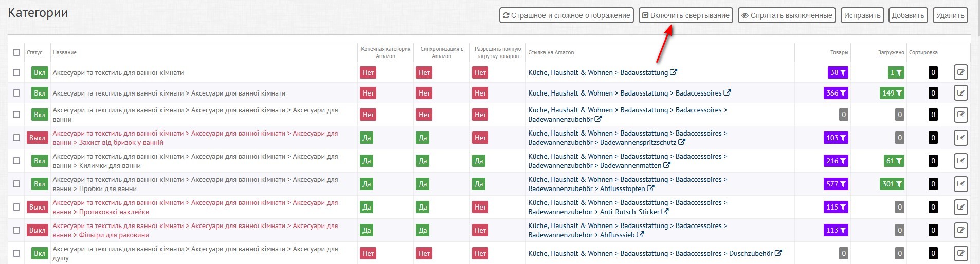The image size is (980, 264).
Task: Check the row with 366 products
Action: pos(16,93)
